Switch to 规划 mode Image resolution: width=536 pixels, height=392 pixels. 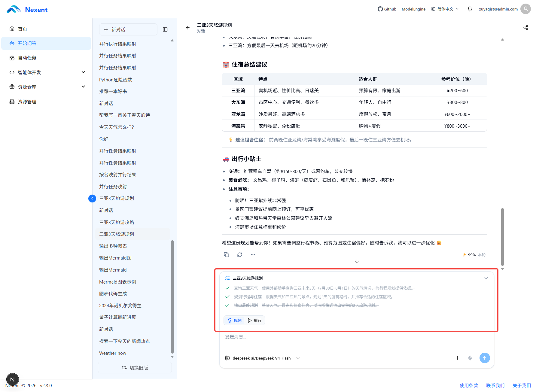click(235, 321)
